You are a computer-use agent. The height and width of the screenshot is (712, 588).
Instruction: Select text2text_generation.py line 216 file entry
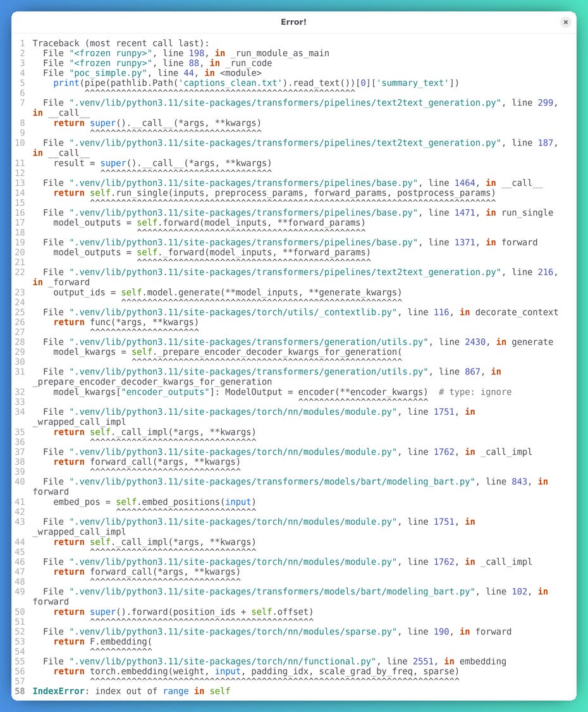point(295,277)
